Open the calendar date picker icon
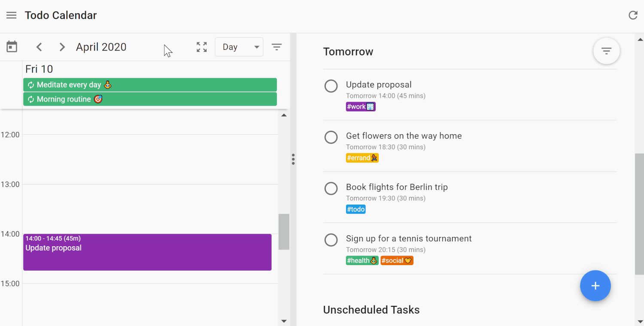The height and width of the screenshot is (326, 644). click(x=12, y=47)
